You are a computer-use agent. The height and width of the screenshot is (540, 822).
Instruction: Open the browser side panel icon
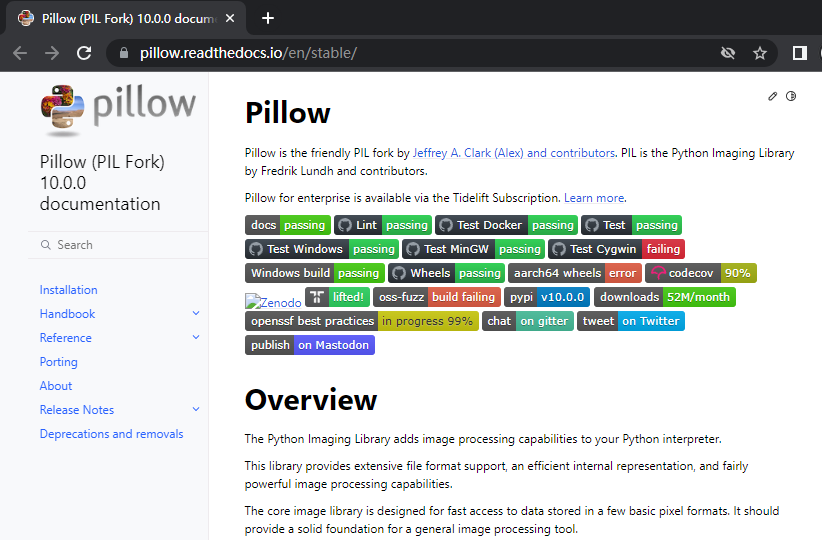[x=799, y=53]
